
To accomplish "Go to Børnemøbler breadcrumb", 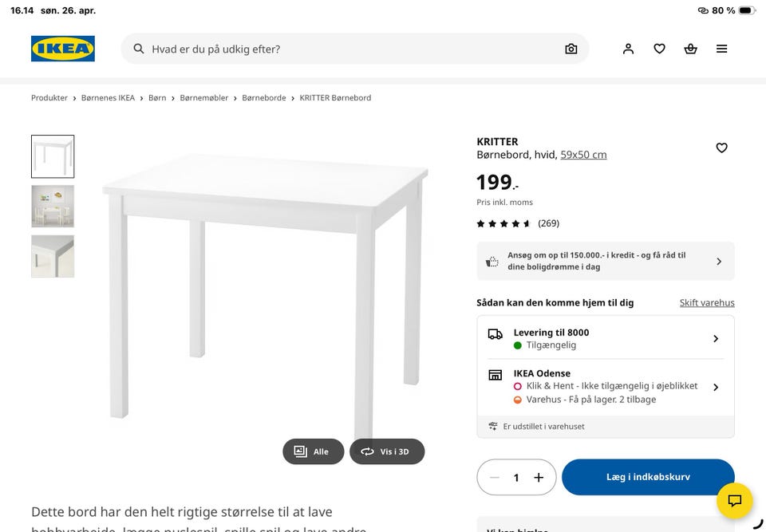I will [203, 97].
